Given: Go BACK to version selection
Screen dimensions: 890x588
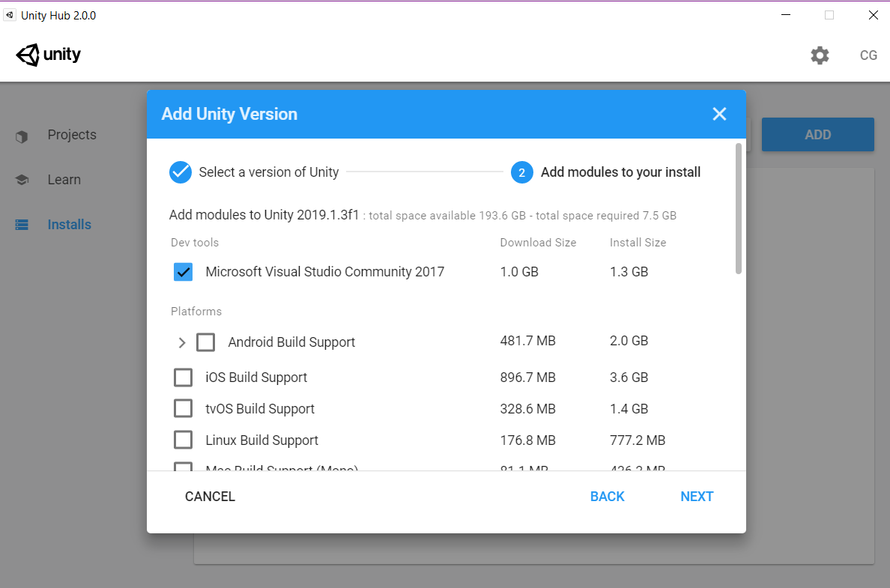Looking at the screenshot, I should tap(608, 497).
